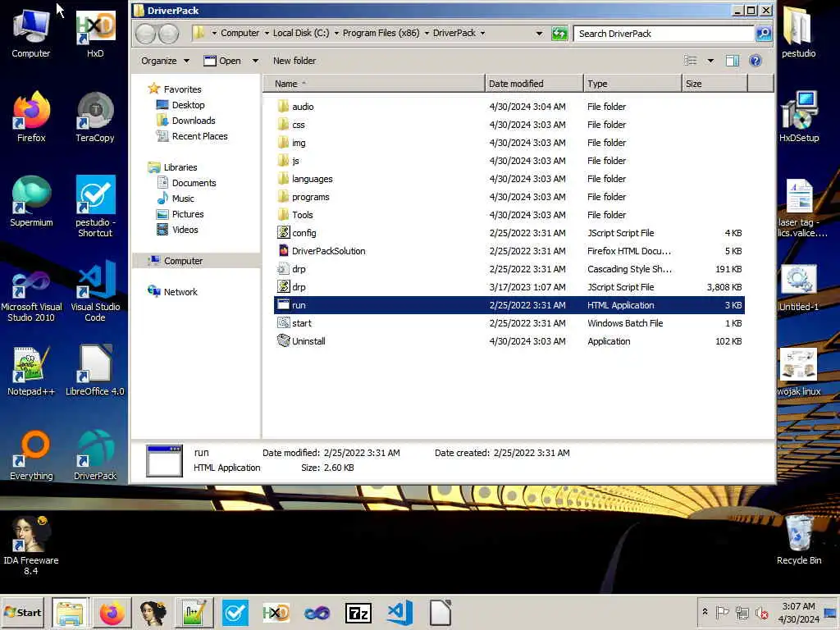Click the Explorer Forward navigation button
Viewport: 840px width, 630px height.
(169, 34)
